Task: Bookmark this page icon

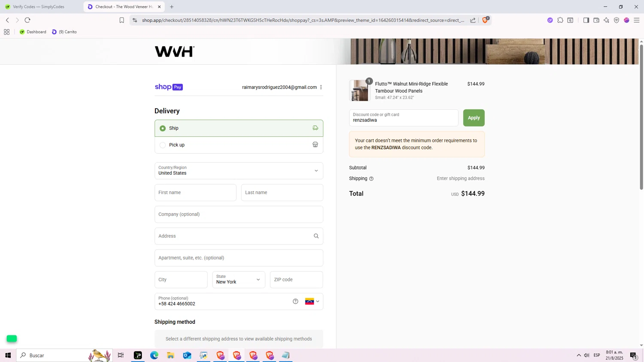Action: click(122, 20)
